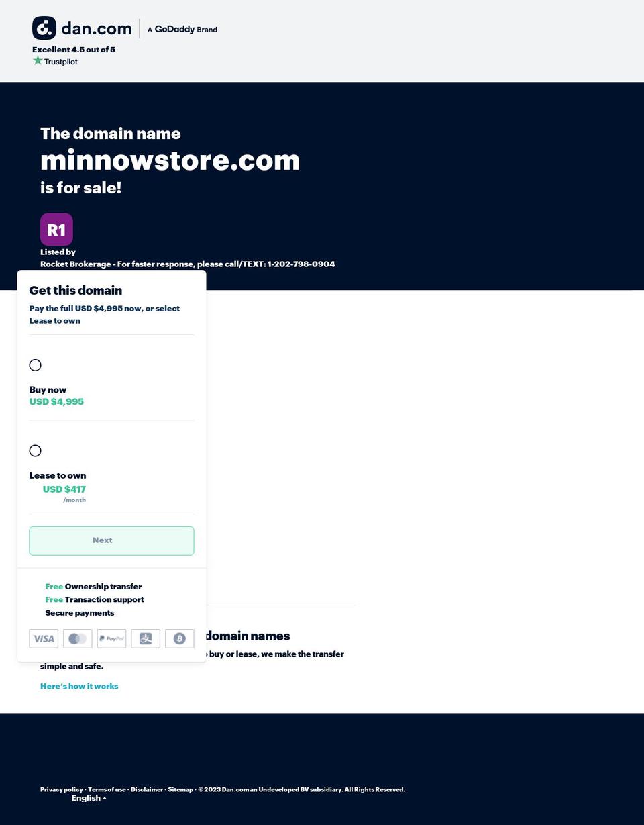Click the Free Ownership transfer text
The height and width of the screenshot is (825, 644).
[x=93, y=587]
